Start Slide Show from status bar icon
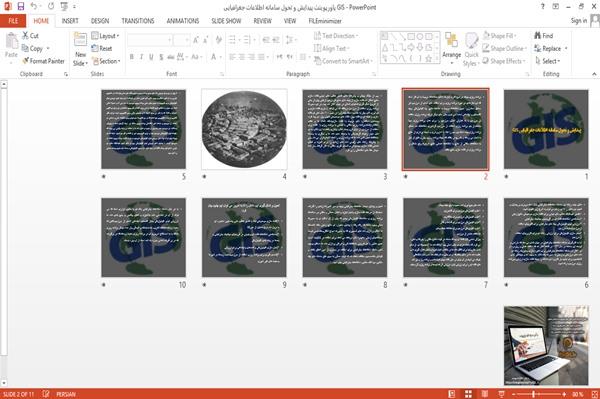Viewport: 600px width, 399px height. tap(501, 394)
